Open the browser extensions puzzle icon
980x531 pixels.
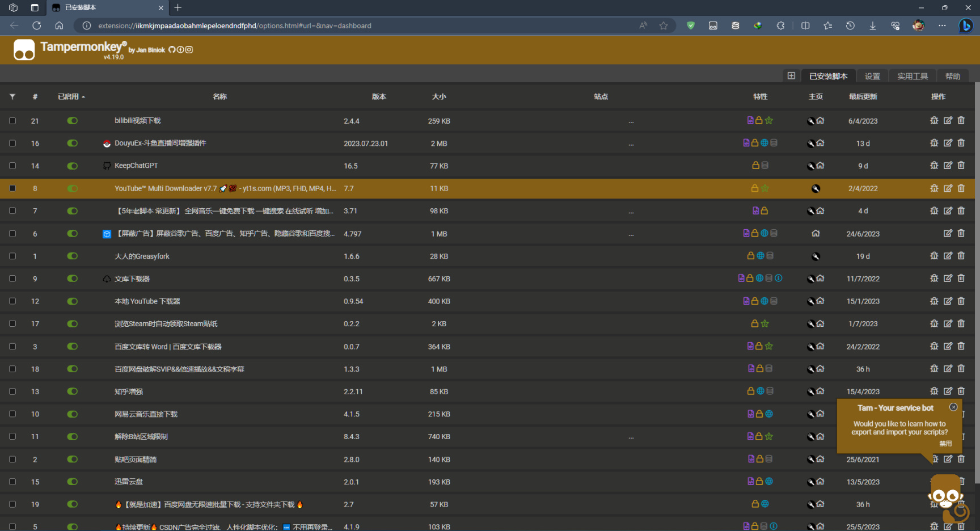(x=780, y=26)
